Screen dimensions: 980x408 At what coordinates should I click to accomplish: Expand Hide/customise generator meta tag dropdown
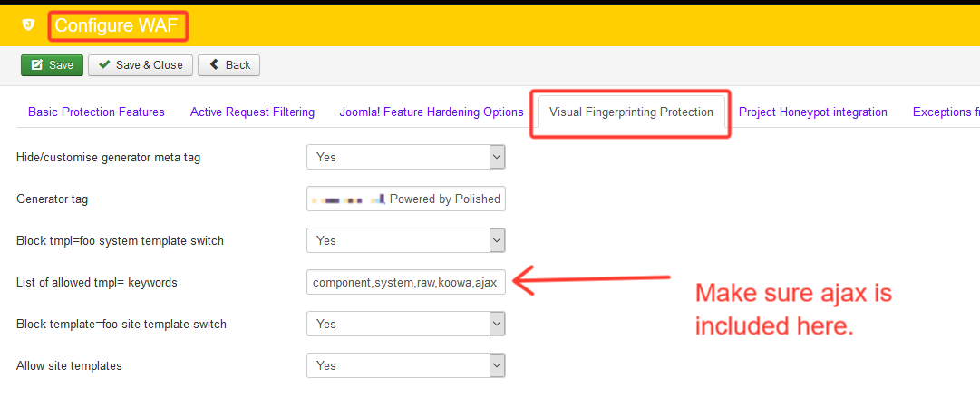pos(405,157)
